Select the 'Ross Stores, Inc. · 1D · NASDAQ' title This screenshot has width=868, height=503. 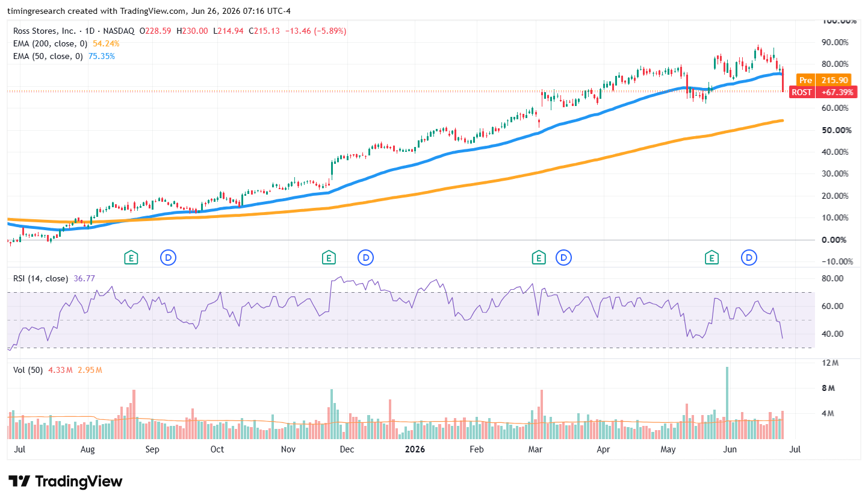[73, 31]
